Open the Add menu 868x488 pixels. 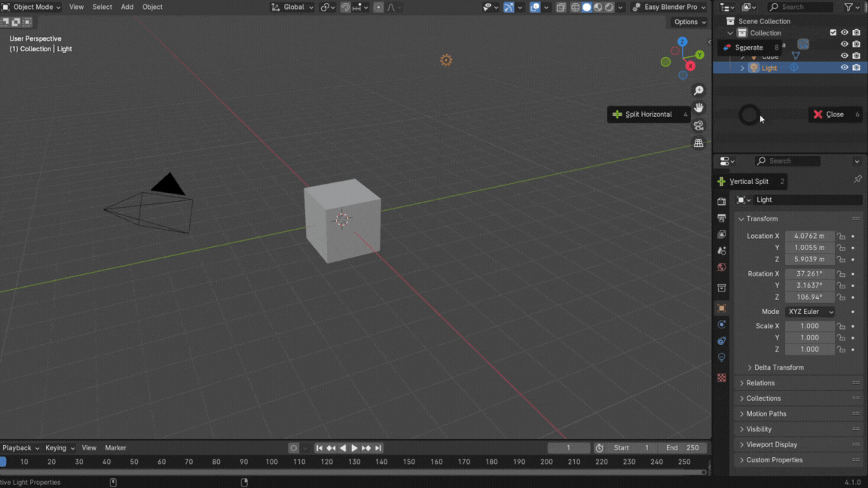tap(127, 8)
